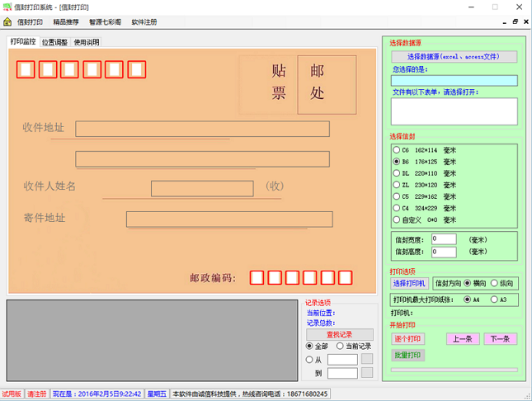The width and height of the screenshot is (532, 401).
Task: Click the 信封高度 input field
Action: 444,252
